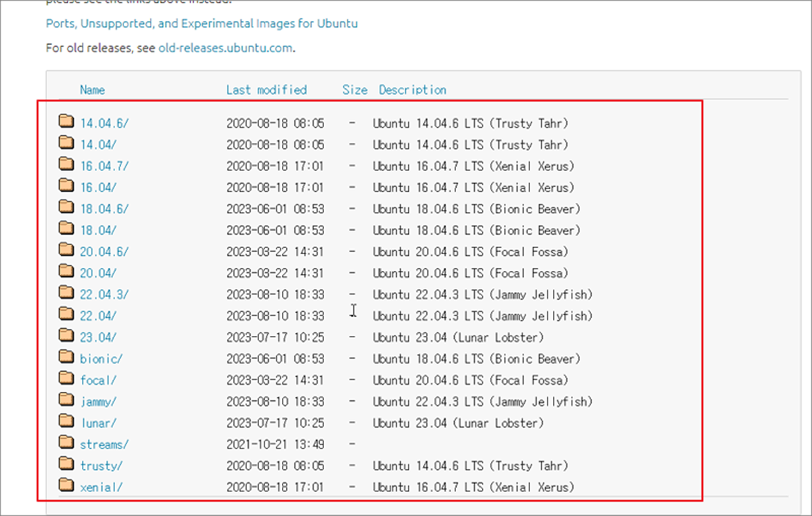Click the folder icon beside 20.04/
The height and width of the screenshot is (516, 812).
pyautogui.click(x=66, y=271)
